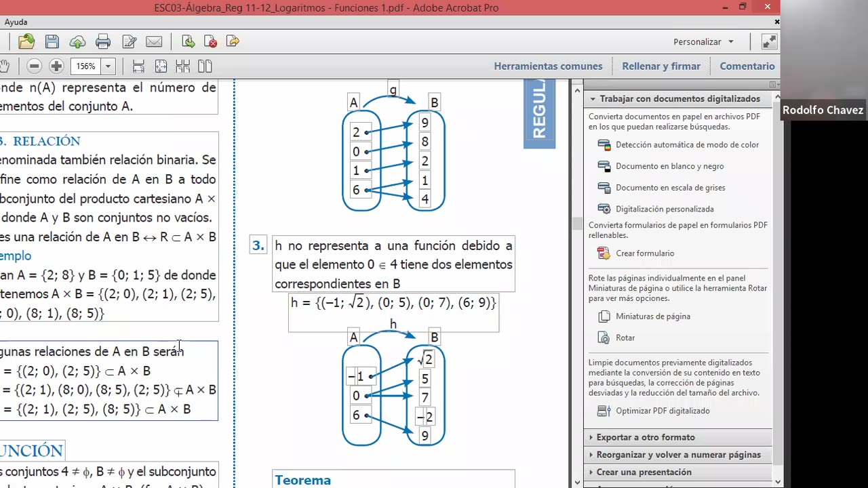Viewport: 868px width, 488px height.
Task: Zoom in using the plus button
Action: click(56, 66)
